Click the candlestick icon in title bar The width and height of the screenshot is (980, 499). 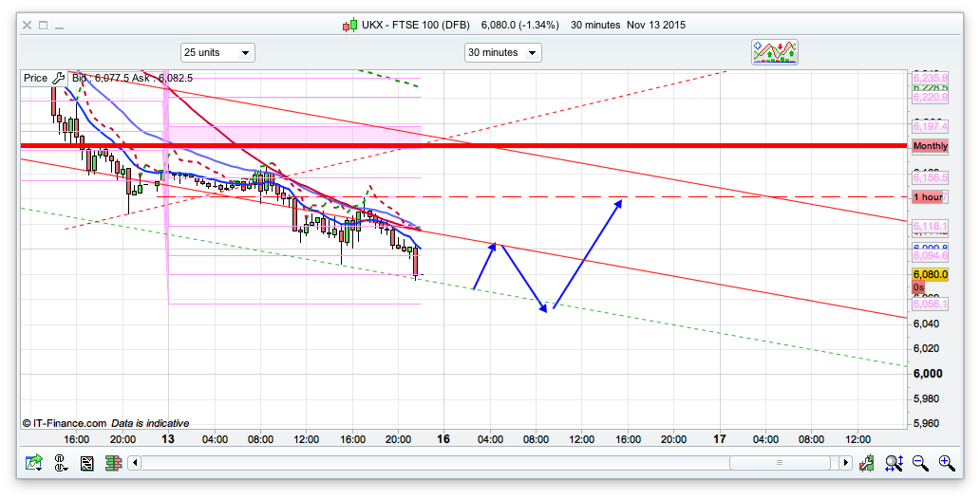pyautogui.click(x=349, y=25)
